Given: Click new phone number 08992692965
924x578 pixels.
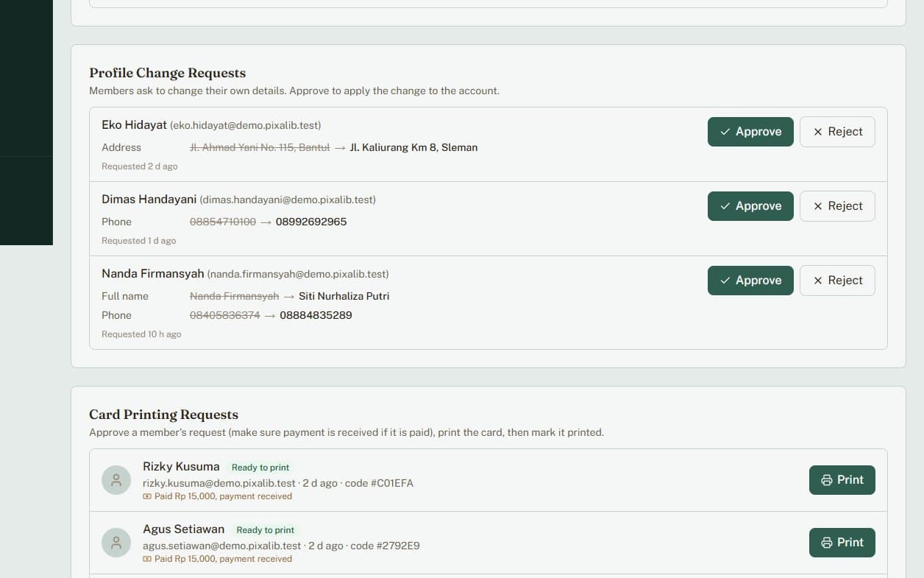Looking at the screenshot, I should (311, 222).
